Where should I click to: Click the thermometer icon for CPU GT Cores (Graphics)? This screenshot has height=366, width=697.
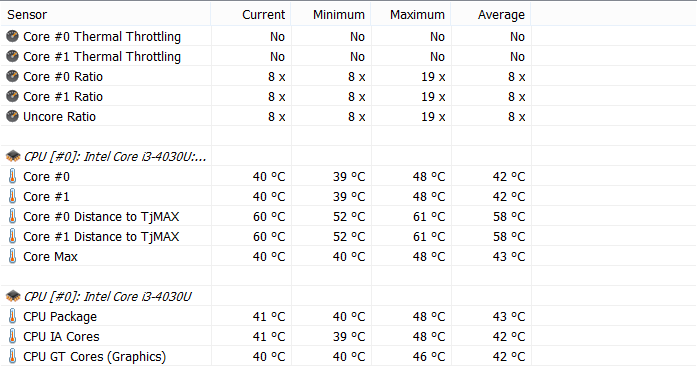[x=12, y=357]
